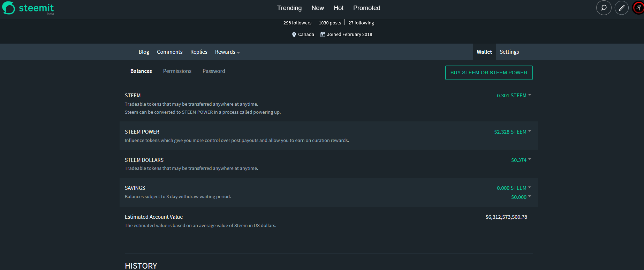Switch to the Comments tab
The height and width of the screenshot is (270, 644).
pyautogui.click(x=170, y=52)
